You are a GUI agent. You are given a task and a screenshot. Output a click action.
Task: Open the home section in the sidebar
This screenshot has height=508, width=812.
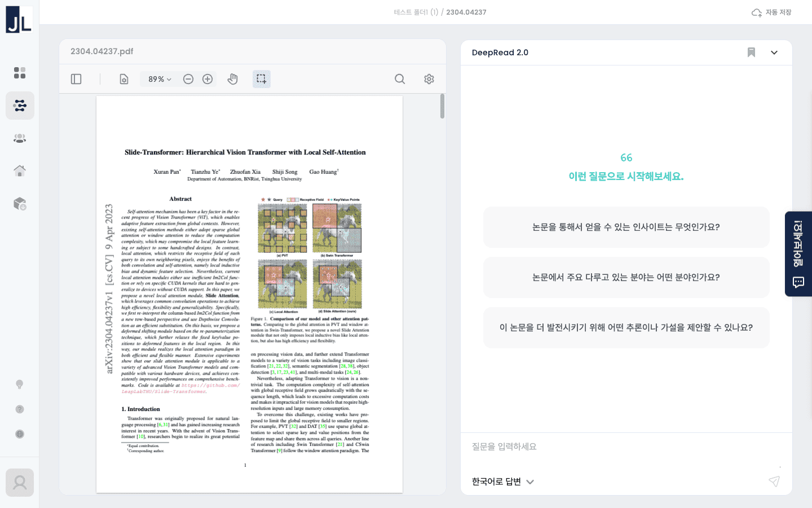pyautogui.click(x=20, y=171)
